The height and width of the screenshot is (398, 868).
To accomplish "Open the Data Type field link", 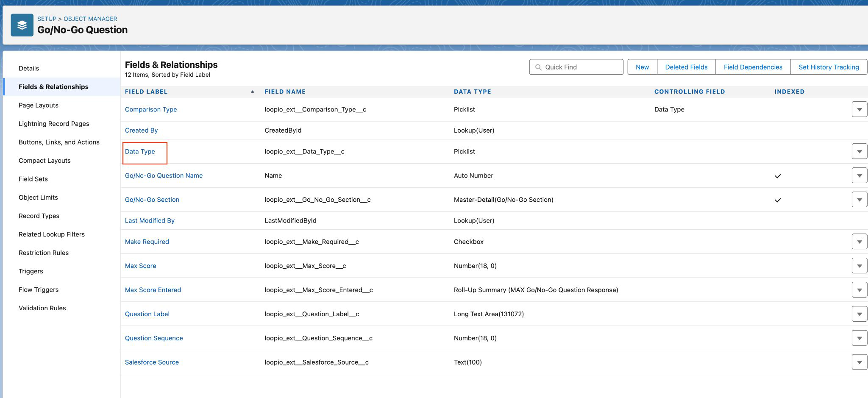I will pyautogui.click(x=140, y=151).
